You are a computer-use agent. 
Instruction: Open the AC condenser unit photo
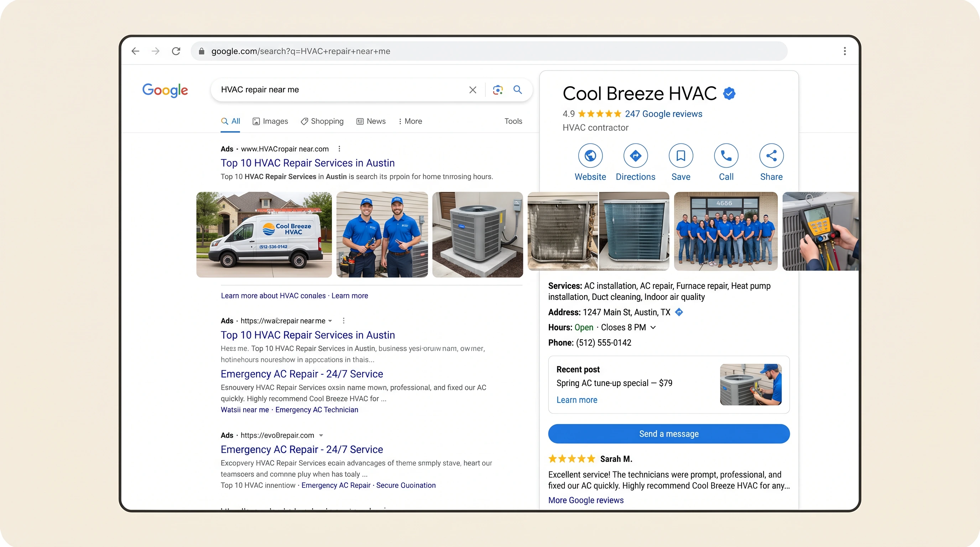[478, 234]
